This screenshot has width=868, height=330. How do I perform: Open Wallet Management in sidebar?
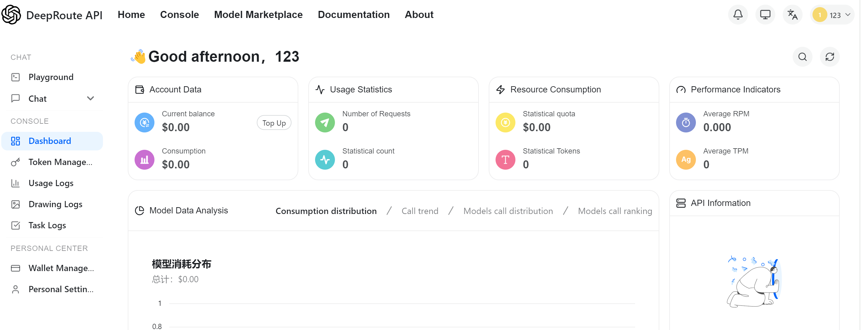pos(52,268)
